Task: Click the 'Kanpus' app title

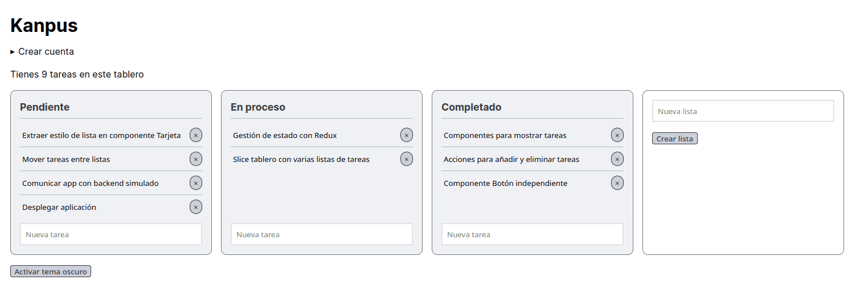Action: point(44,26)
